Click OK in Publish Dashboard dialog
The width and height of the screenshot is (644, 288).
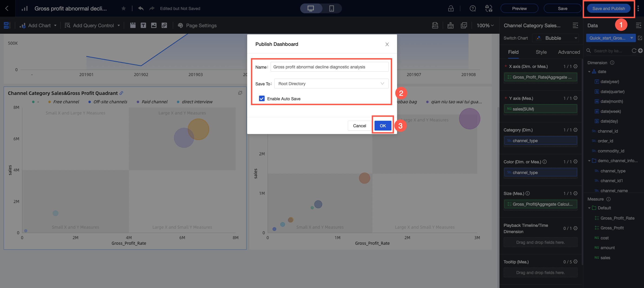[382, 126]
